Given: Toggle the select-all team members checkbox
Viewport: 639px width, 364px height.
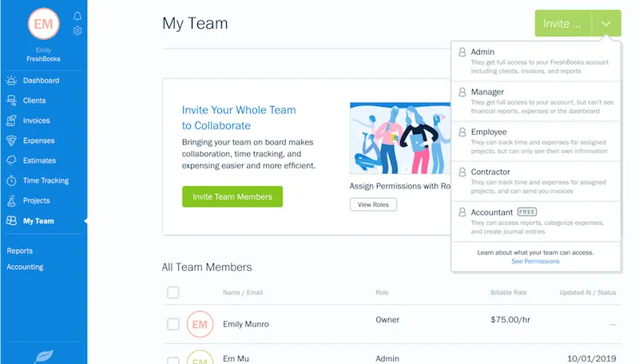Looking at the screenshot, I should (x=173, y=293).
